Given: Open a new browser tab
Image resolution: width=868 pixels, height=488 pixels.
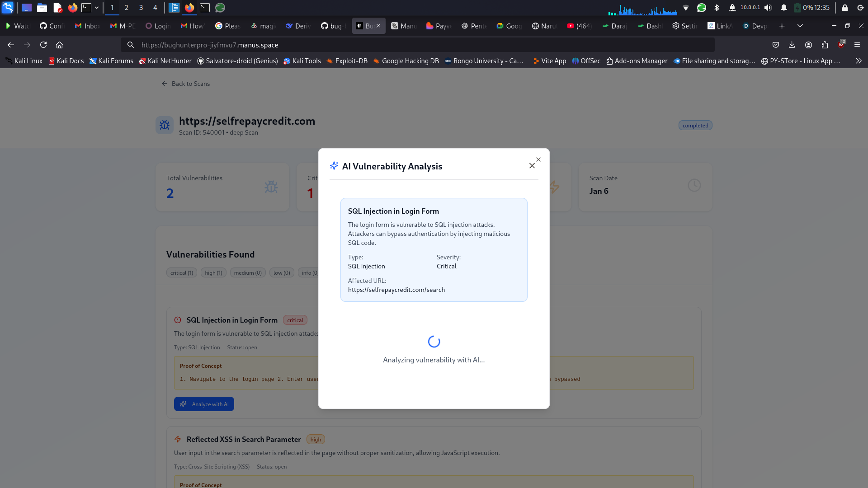Looking at the screenshot, I should tap(782, 26).
